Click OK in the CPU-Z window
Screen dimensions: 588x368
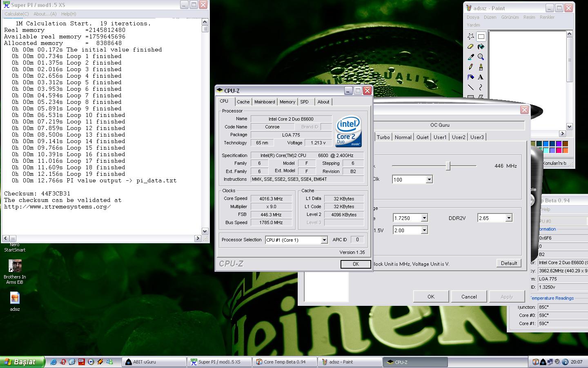tap(356, 264)
